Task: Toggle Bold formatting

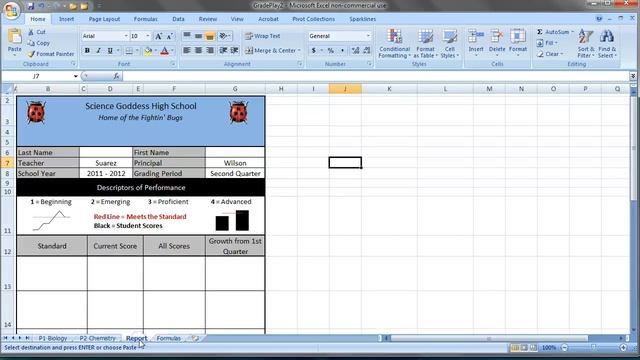Action: [x=87, y=51]
